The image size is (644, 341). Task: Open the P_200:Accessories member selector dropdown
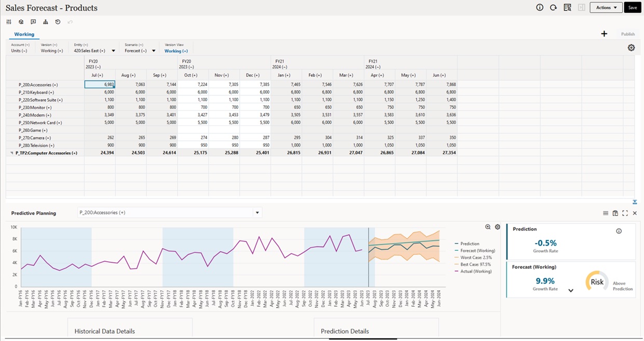click(x=257, y=212)
